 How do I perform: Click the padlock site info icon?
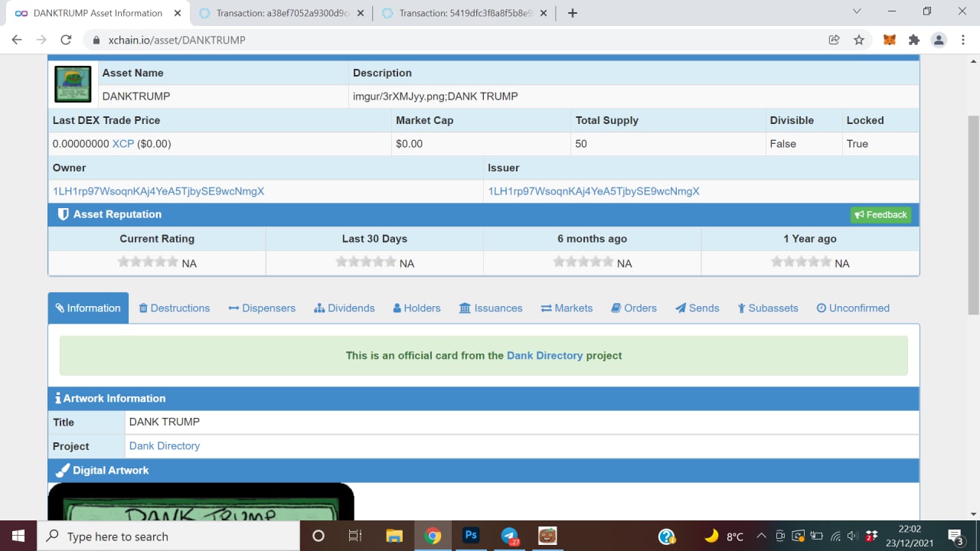pyautogui.click(x=96, y=40)
